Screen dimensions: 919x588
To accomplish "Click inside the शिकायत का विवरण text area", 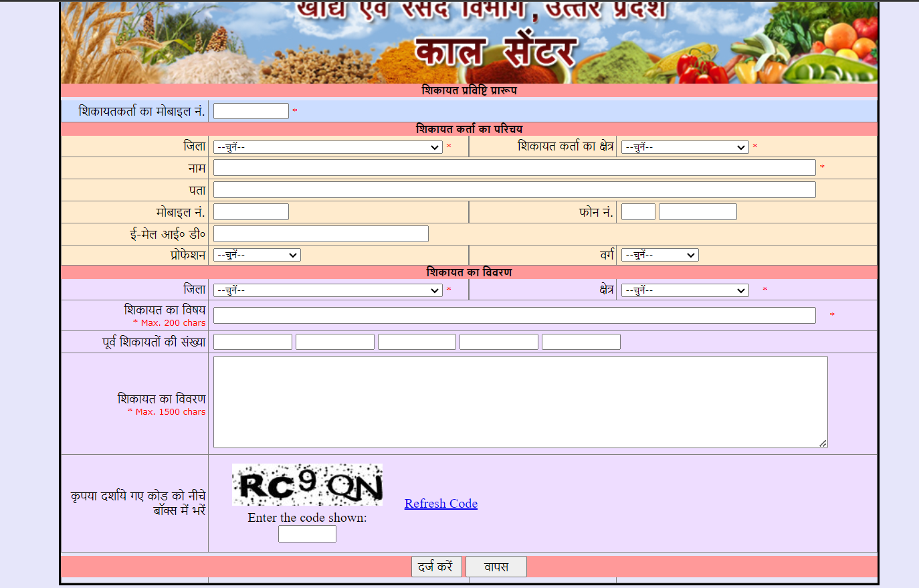I will click(519, 400).
